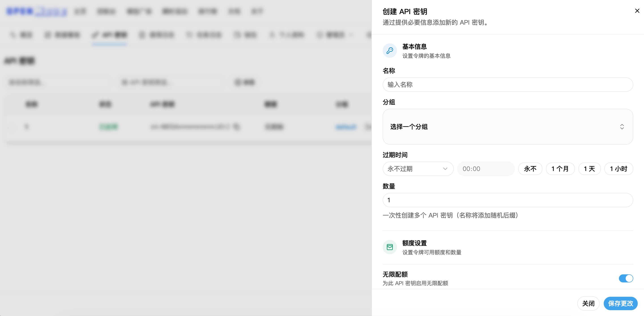
Task: Click the chevron arrow in 永不过期 field
Action: pyautogui.click(x=445, y=169)
